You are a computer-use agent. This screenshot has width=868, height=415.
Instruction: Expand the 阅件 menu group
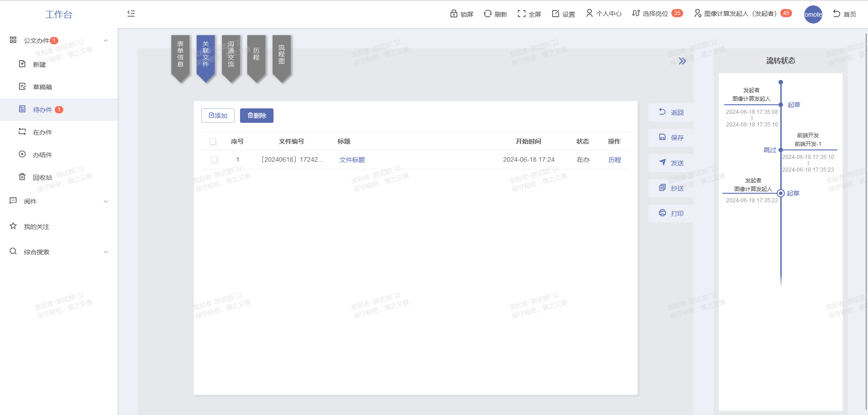(x=106, y=201)
